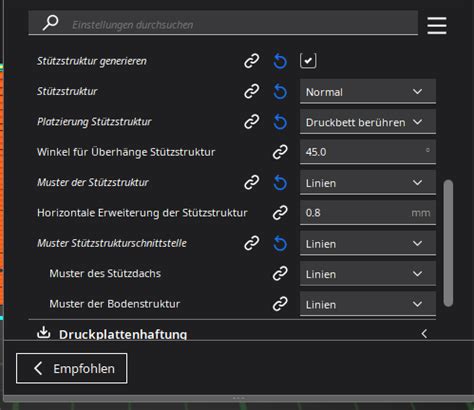Click link icon beside Stützstruktur generieren
Image resolution: width=474 pixels, height=410 pixels.
click(252, 61)
